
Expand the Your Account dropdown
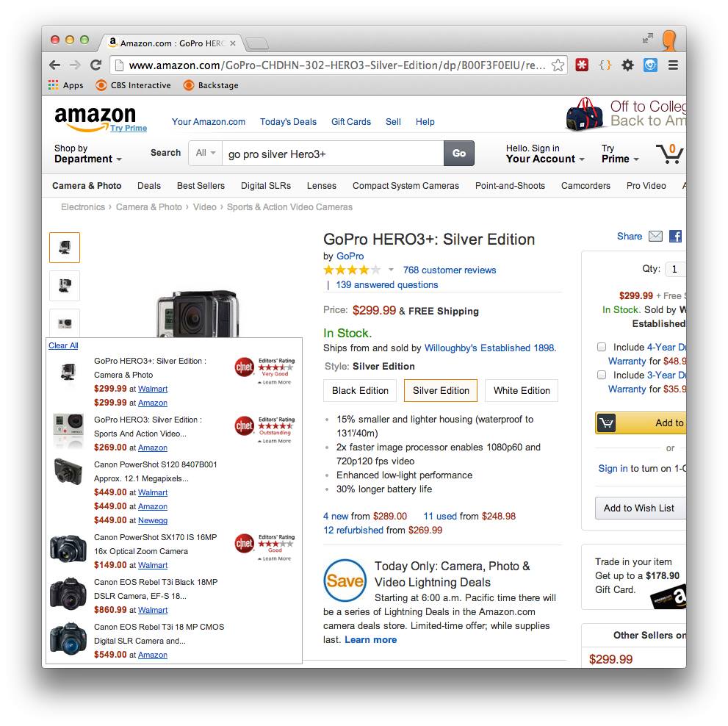544,154
